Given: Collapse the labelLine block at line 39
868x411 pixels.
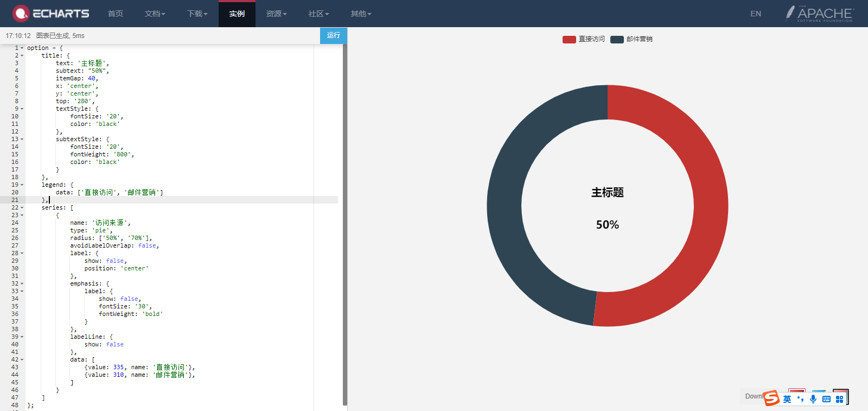Looking at the screenshot, I should coord(22,337).
